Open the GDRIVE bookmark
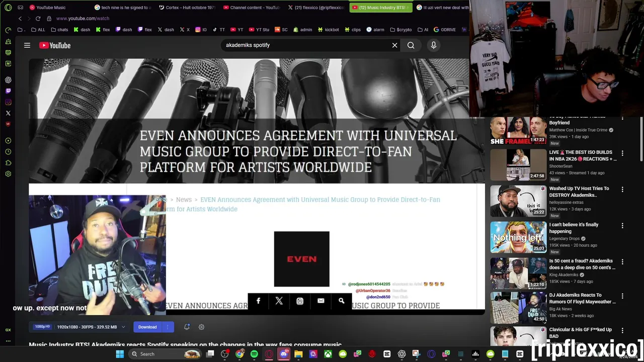The width and height of the screenshot is (644, 362). [x=445, y=30]
